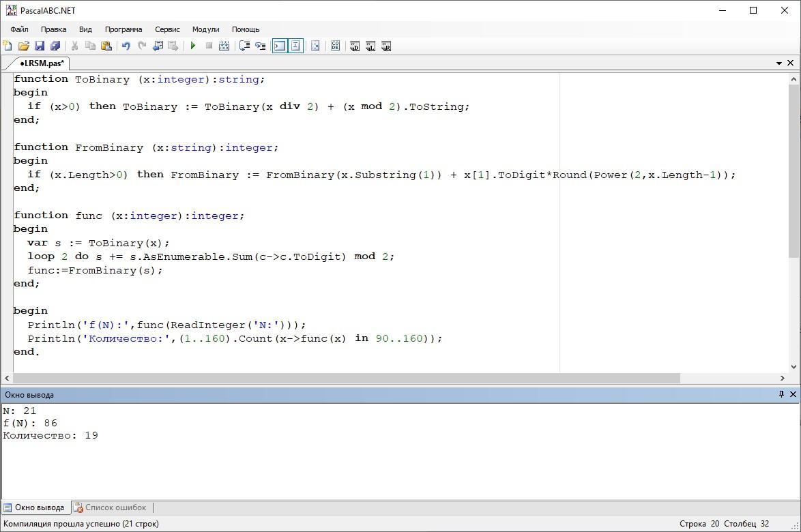801x532 pixels.
Task: Toggle the output window toolbar button
Action: 280,46
